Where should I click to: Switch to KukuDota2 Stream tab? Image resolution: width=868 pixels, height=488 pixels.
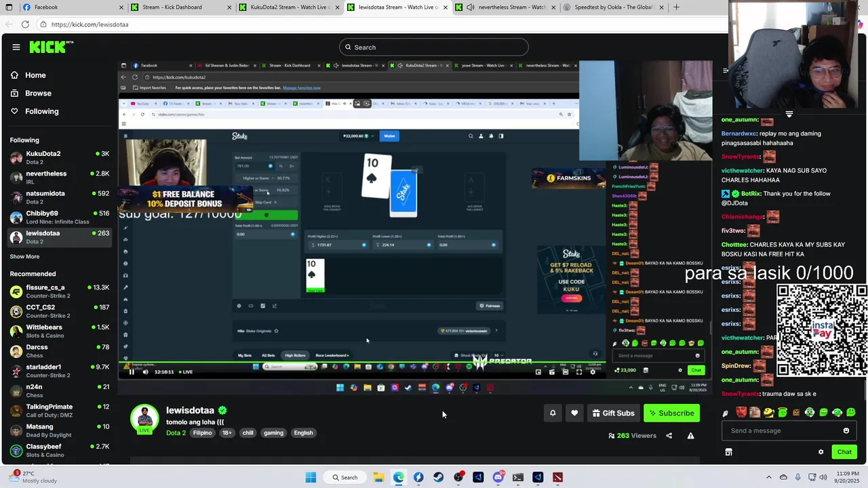coord(290,7)
